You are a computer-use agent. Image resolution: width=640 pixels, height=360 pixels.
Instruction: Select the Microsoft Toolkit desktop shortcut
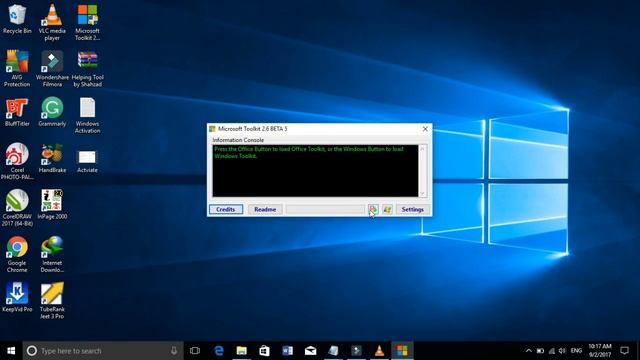[87, 22]
